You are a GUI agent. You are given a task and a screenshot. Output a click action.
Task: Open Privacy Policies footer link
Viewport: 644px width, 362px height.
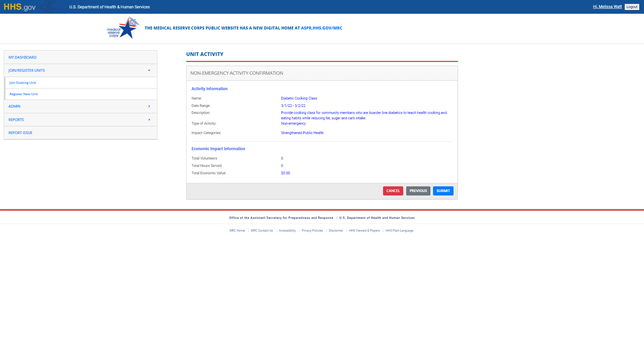[312, 231]
